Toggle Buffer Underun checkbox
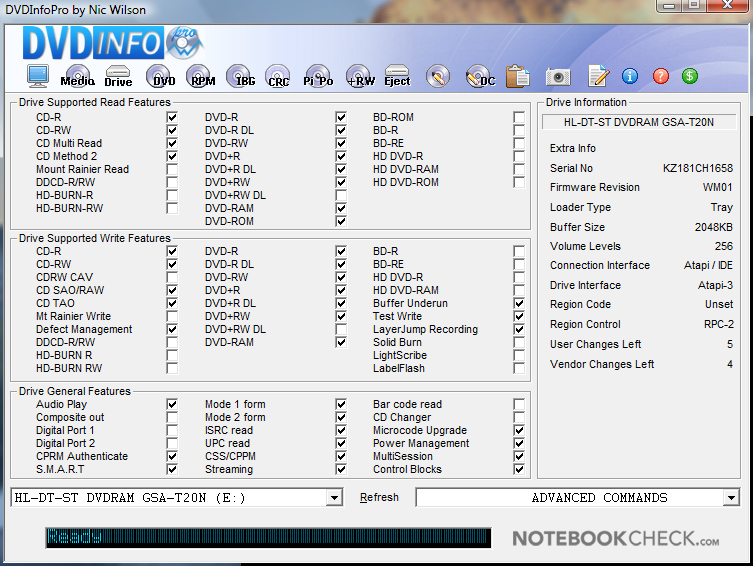The height and width of the screenshot is (566, 753). [x=519, y=303]
